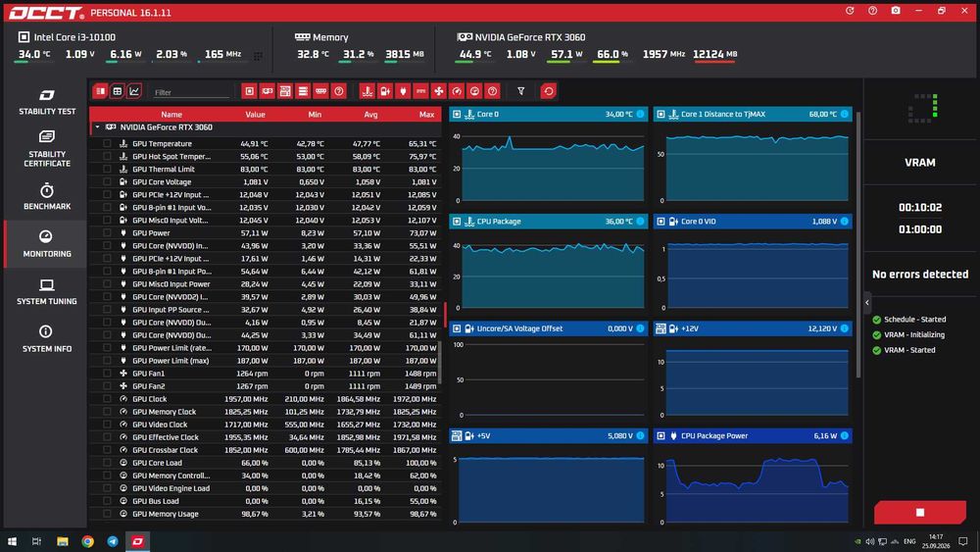Open the Stability Certificate section
Screen dimensions: 980x552
47,149
